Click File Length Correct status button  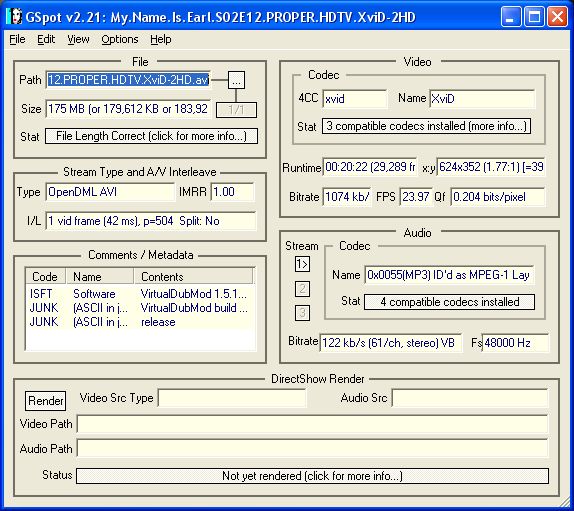(x=152, y=136)
